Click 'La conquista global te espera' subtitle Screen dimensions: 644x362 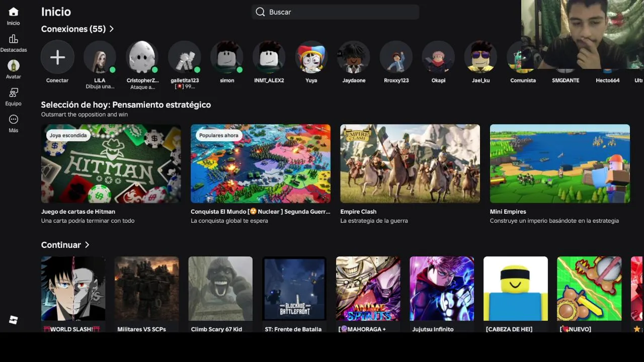tap(229, 221)
